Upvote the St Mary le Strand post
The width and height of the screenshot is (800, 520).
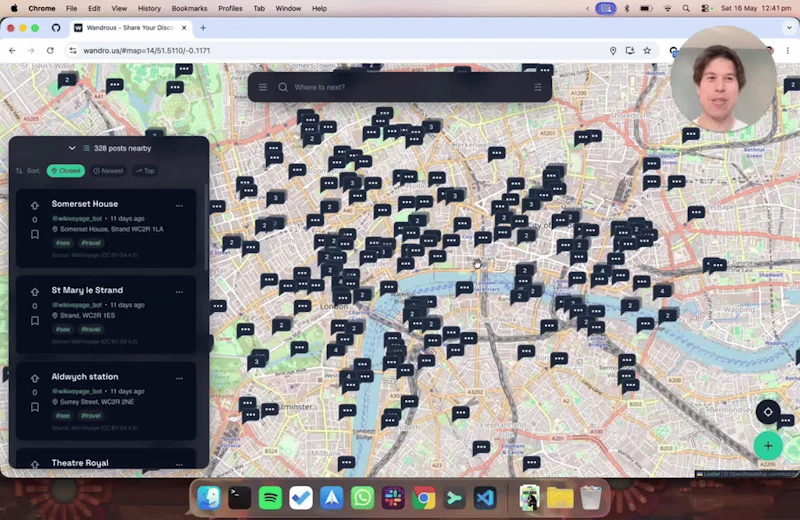pos(35,292)
